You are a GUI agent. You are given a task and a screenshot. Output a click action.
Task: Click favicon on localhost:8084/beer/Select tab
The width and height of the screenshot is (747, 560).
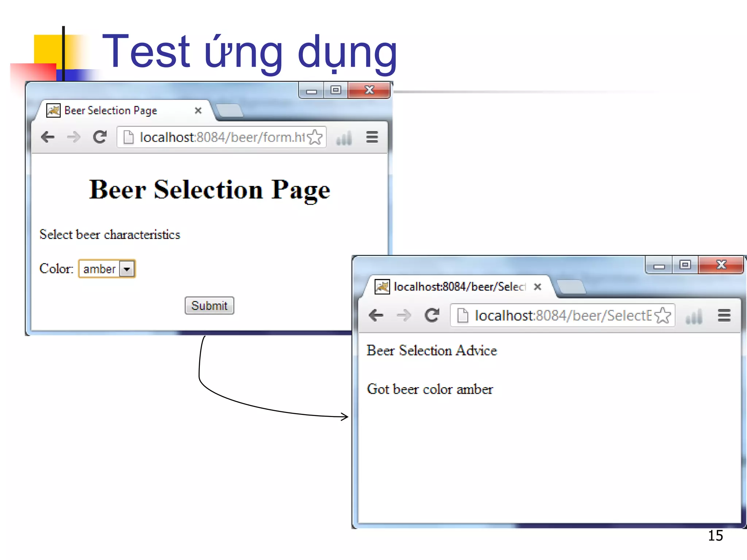[382, 287]
